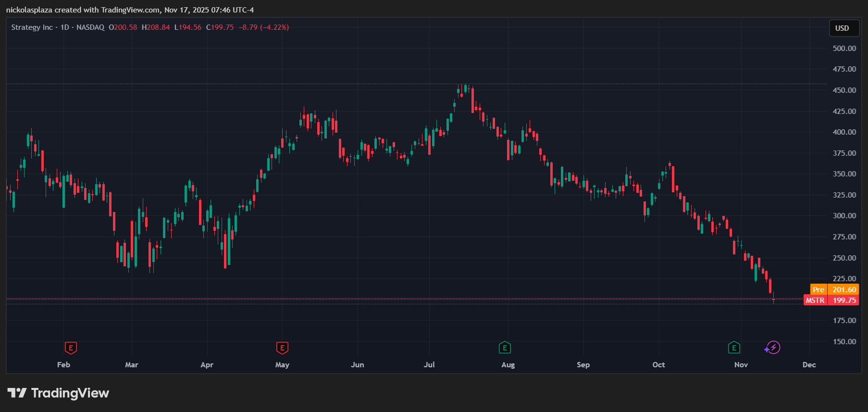Click the 150.00 level on price axis
The height and width of the screenshot is (412, 868).
click(844, 342)
